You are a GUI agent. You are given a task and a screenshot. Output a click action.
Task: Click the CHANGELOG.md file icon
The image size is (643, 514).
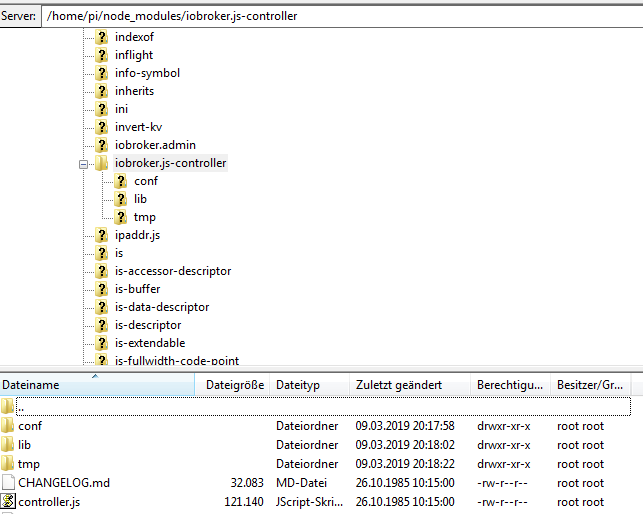8,482
